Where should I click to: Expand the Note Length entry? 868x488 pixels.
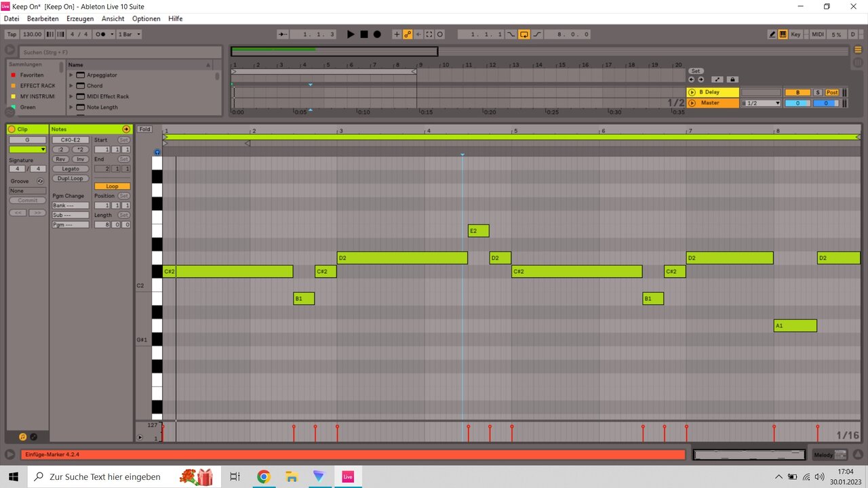click(x=71, y=107)
